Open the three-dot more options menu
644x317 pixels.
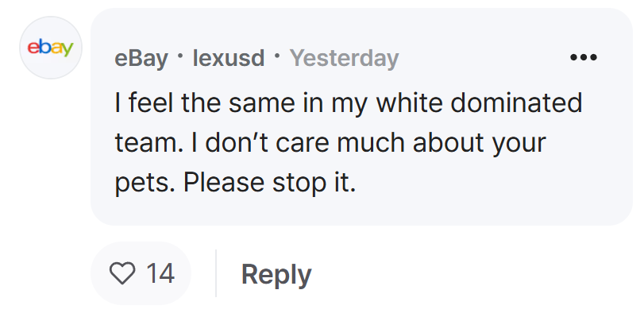click(583, 57)
